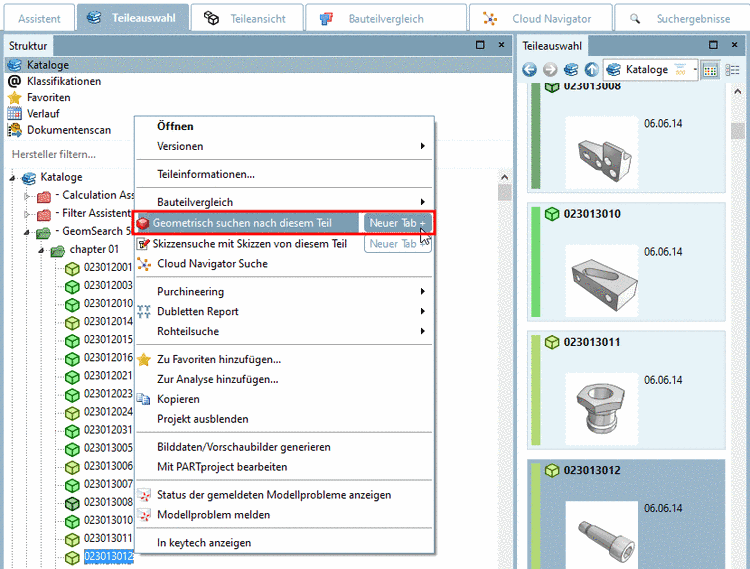The width and height of the screenshot is (750, 569).
Task: Click Neuer Tab next to Skizzensuche
Action: click(397, 244)
